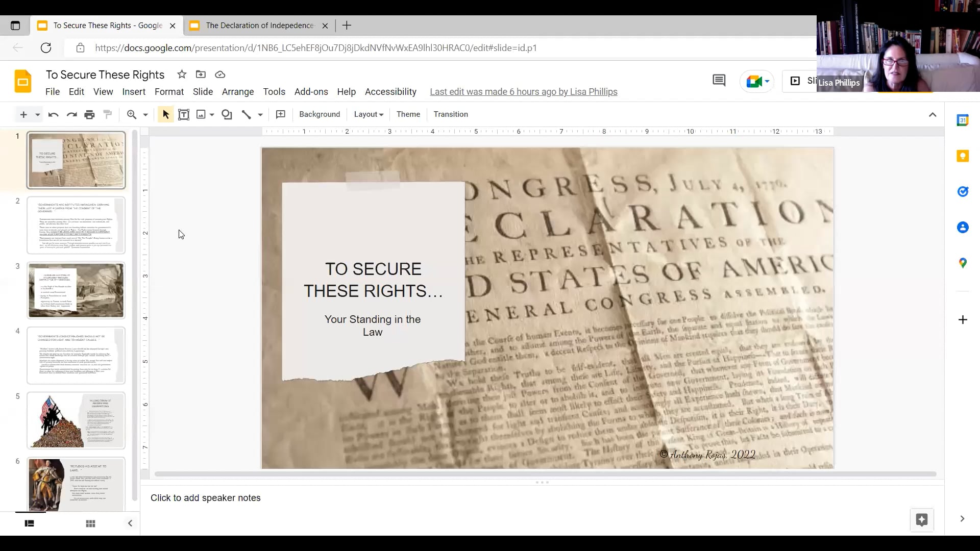
Task: Click the Insert image icon
Action: (201, 114)
